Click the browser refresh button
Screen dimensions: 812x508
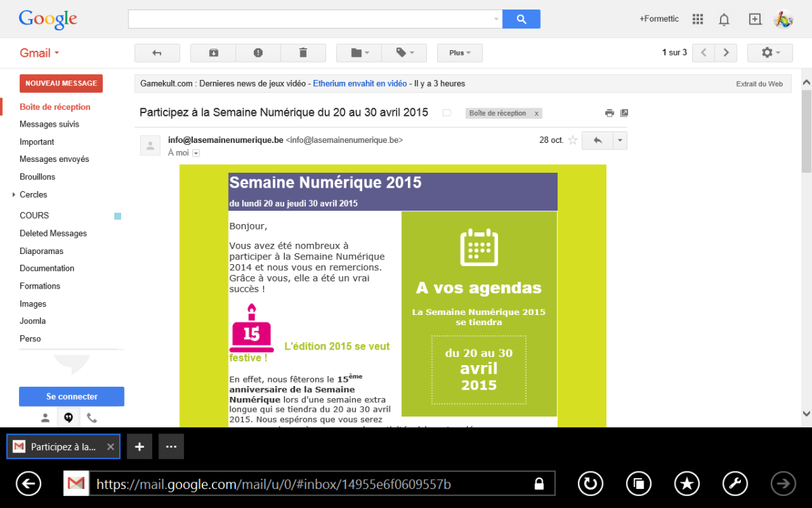pos(590,484)
